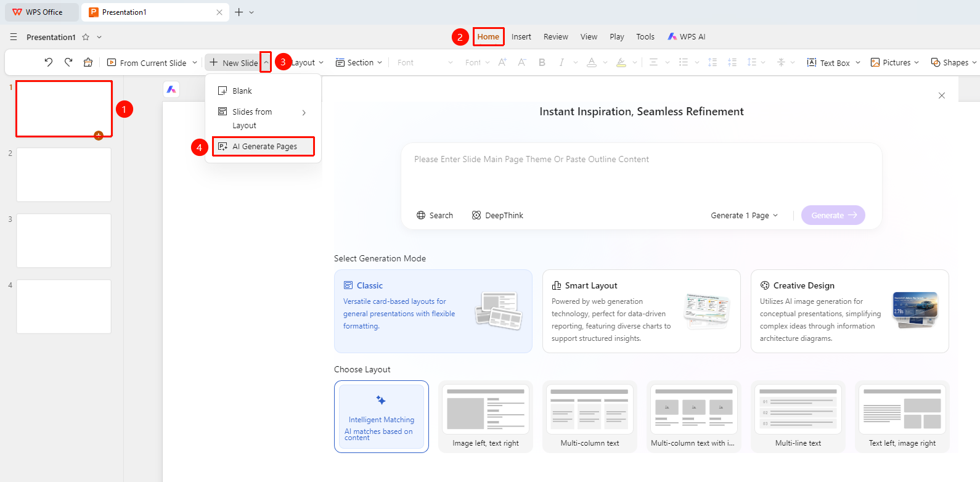Choose the Image left, text right layout
Image resolution: width=980 pixels, height=482 pixels.
486,417
